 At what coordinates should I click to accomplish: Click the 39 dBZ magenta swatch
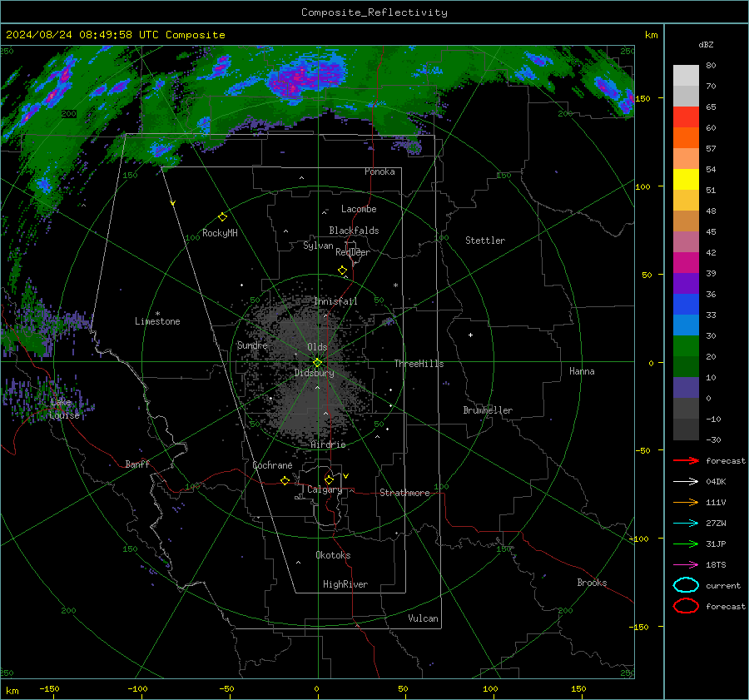(x=686, y=263)
